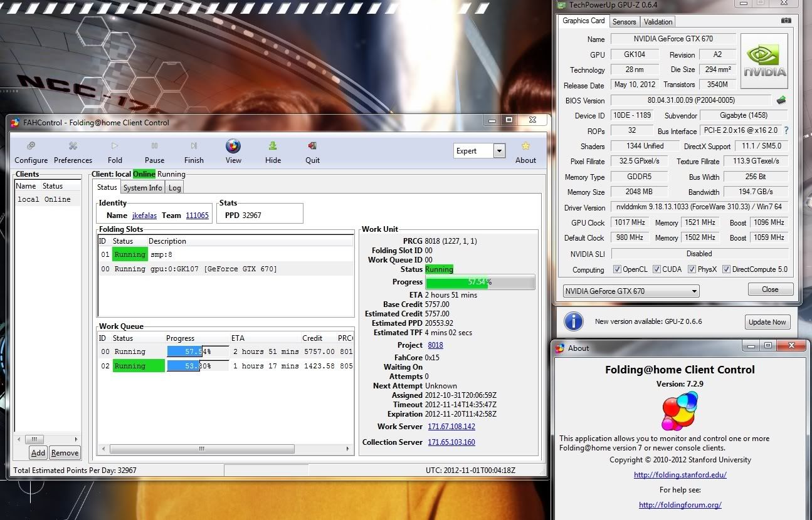Open the Log tab
Screen dimensions: 812x520
click(174, 187)
